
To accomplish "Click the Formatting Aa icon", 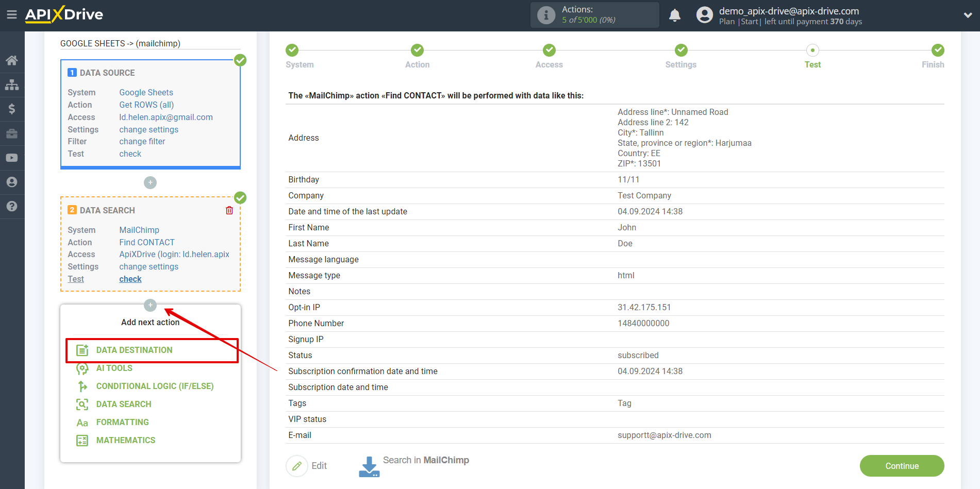I will (82, 423).
